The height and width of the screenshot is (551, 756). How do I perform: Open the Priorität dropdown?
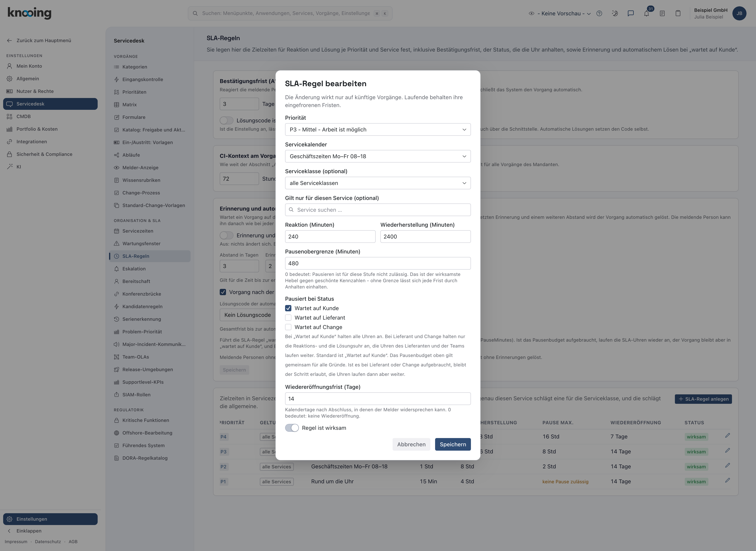378,129
